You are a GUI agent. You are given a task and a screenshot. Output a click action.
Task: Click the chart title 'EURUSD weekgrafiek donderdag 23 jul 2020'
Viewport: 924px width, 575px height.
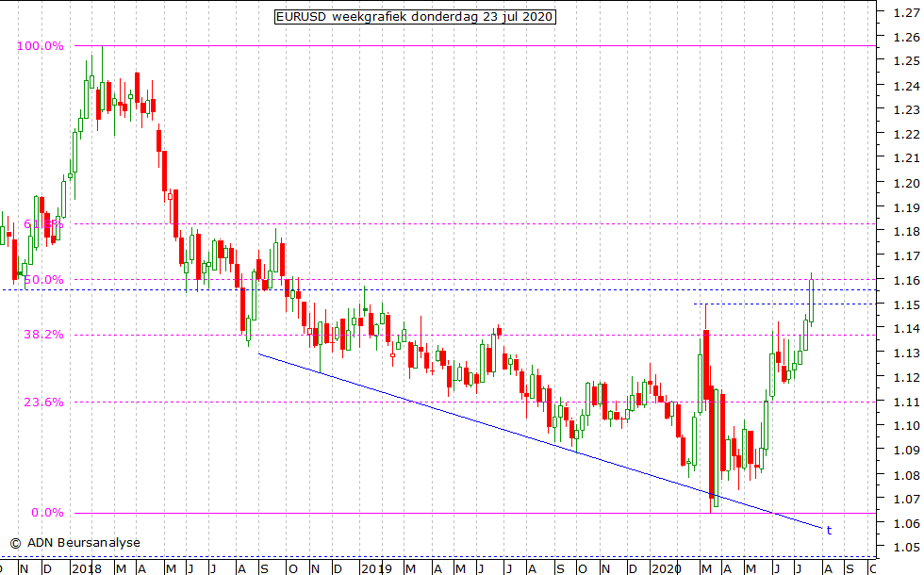click(x=415, y=17)
